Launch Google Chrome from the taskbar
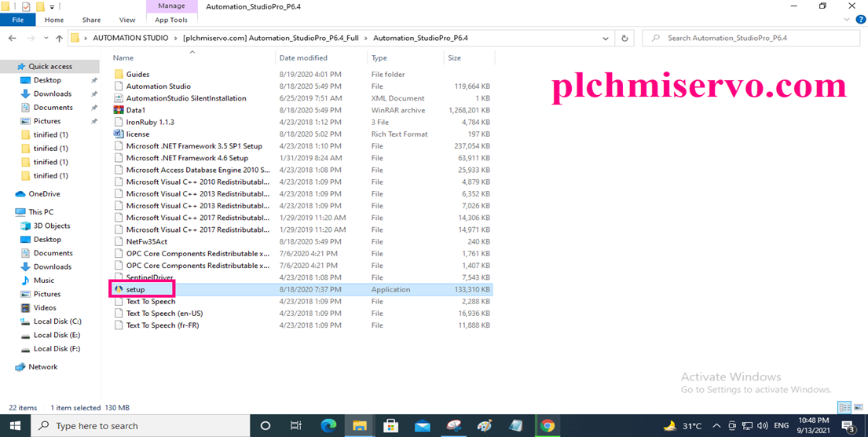Image resolution: width=868 pixels, height=437 pixels. pyautogui.click(x=548, y=426)
